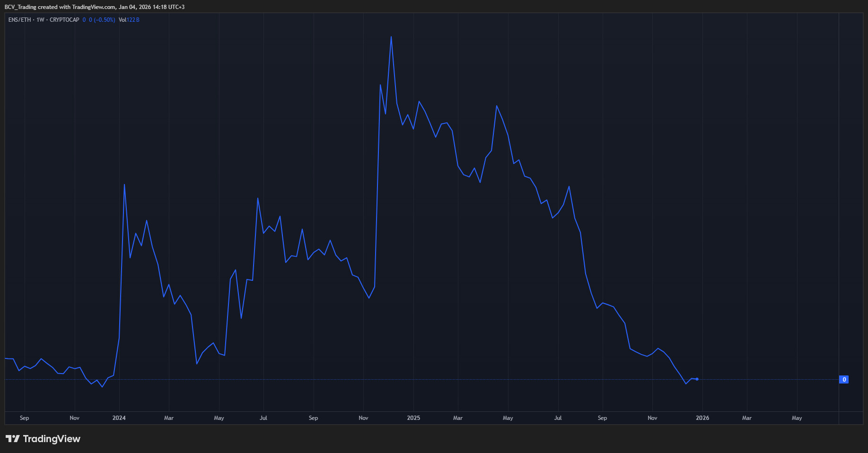Click the 1W interval in the legend
The height and width of the screenshot is (453, 868).
[x=40, y=20]
